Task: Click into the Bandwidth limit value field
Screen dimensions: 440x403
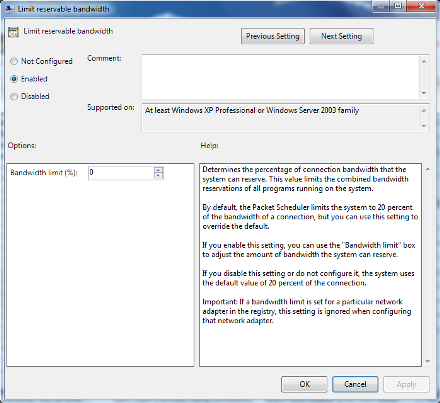Action: coord(121,173)
